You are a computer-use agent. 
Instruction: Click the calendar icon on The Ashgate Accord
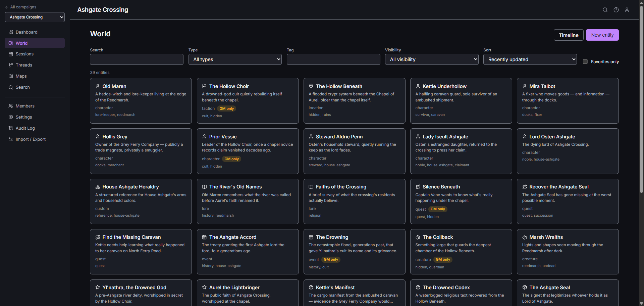coord(204,237)
